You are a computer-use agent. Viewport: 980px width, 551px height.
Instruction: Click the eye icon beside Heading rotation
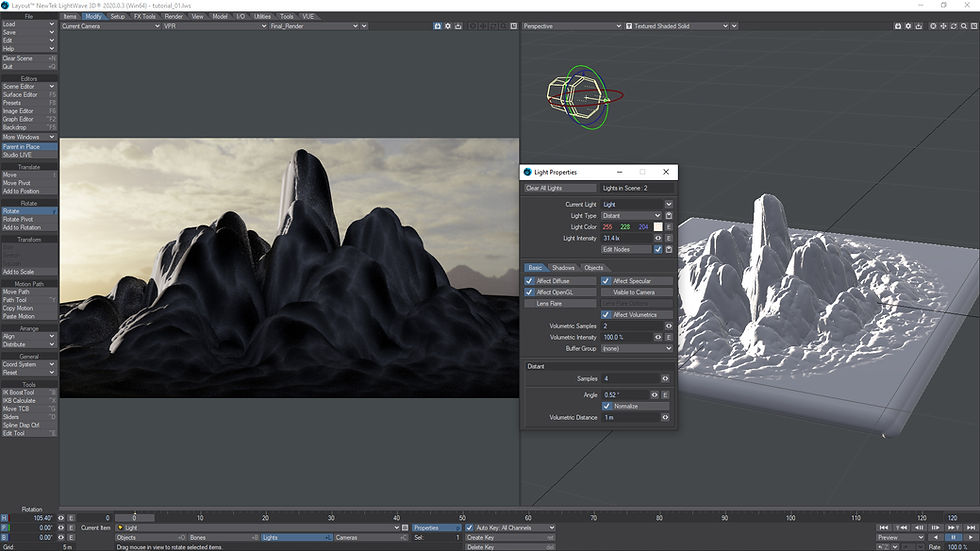click(x=62, y=518)
